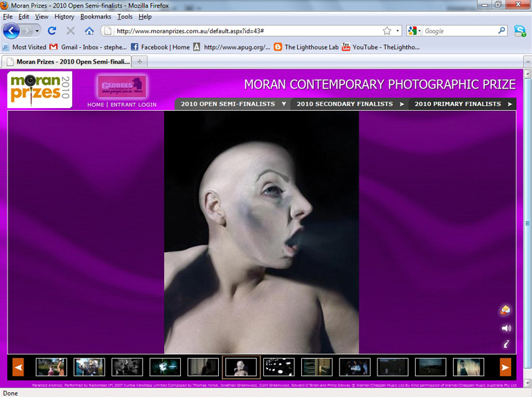Open the back-forward history dropdown arrow
532x397 pixels.
[37, 31]
